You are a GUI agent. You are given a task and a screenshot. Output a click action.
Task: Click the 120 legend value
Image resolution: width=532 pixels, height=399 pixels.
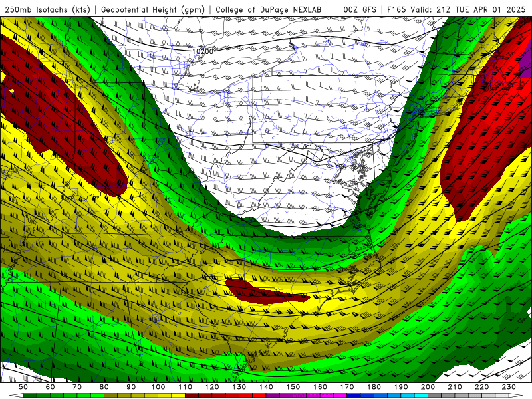212,387
